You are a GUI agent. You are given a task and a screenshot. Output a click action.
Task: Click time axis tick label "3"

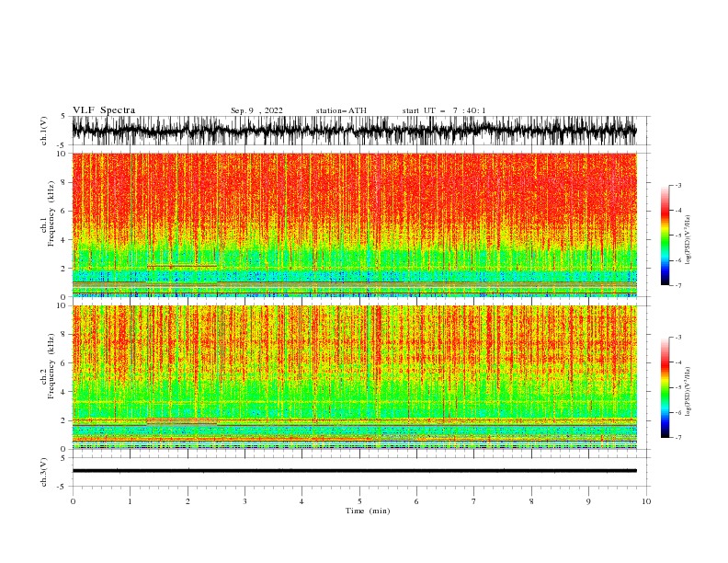pyautogui.click(x=245, y=501)
